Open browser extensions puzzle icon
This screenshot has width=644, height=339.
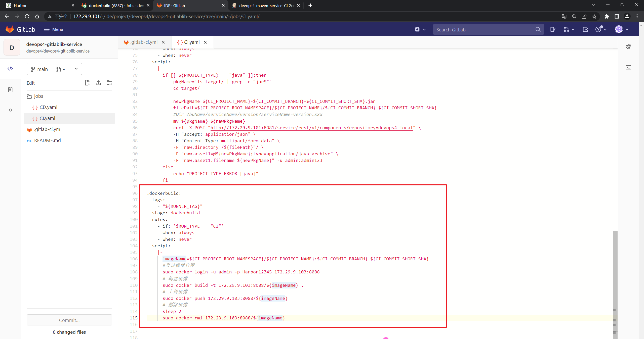[607, 16]
